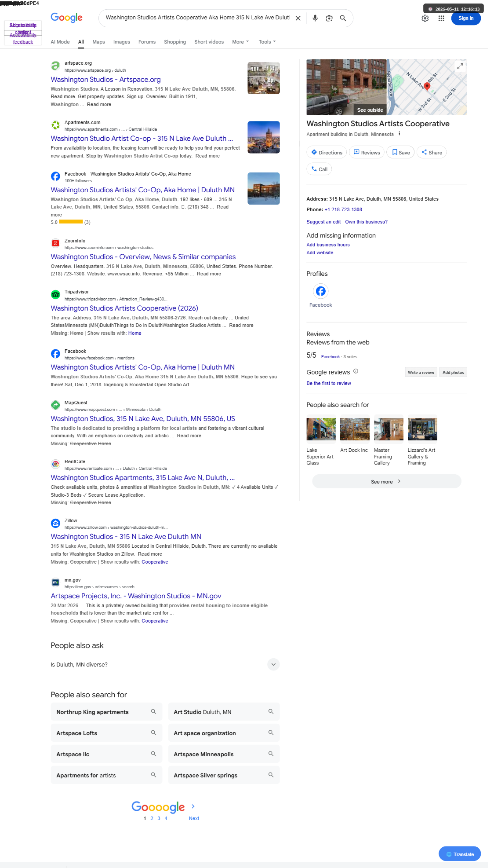Click the Apartments.com site favicon

pos(55,125)
